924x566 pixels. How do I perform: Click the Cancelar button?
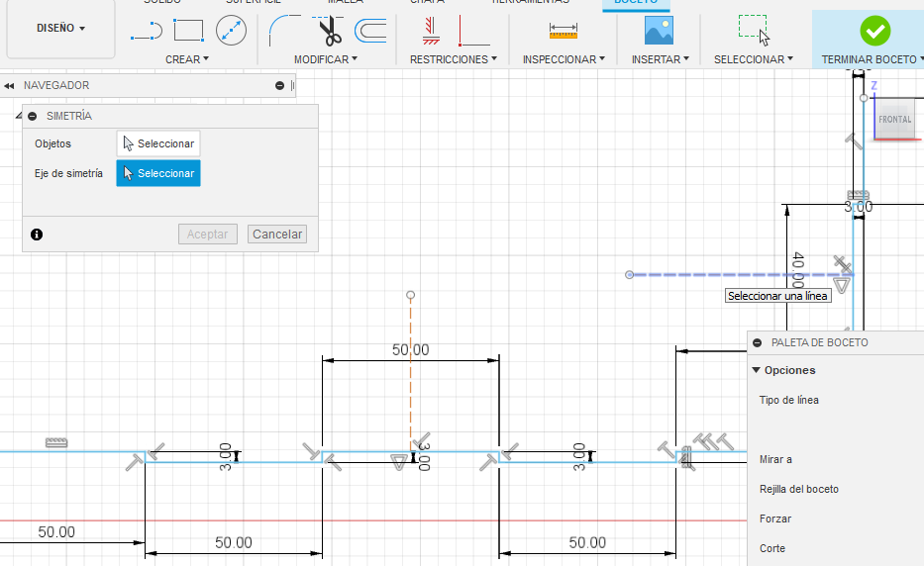tap(277, 234)
